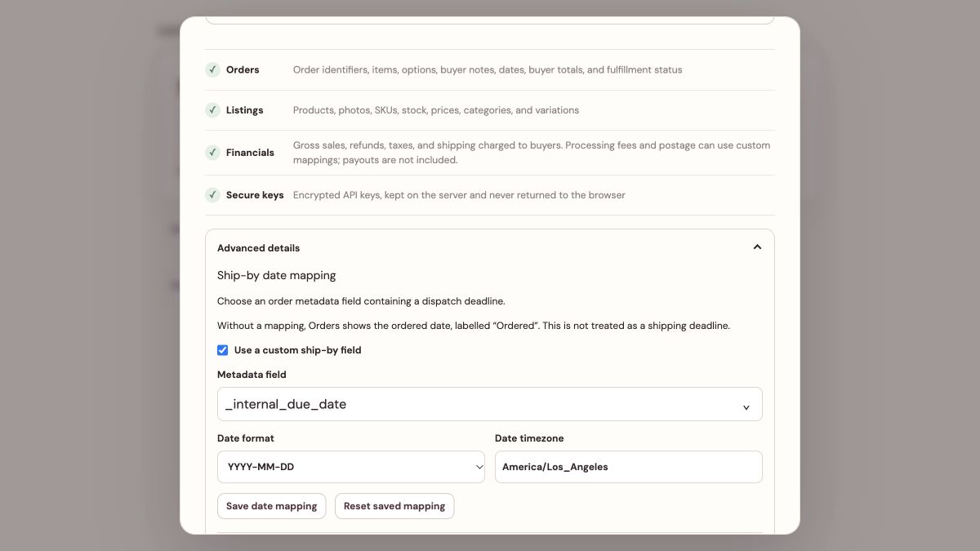Click the Orders description starting 'Order identifiers, items'
The image size is (980, 551).
pyautogui.click(x=488, y=69)
